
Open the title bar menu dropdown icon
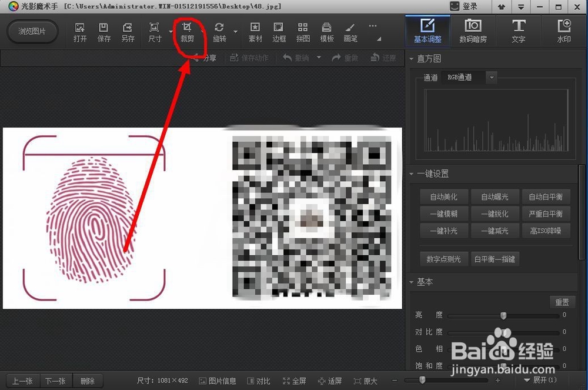click(x=521, y=6)
